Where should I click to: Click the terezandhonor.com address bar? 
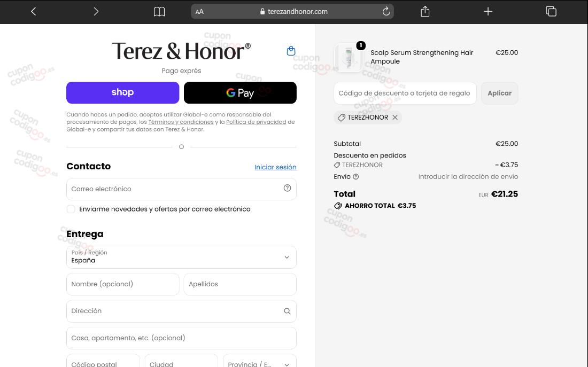292,12
